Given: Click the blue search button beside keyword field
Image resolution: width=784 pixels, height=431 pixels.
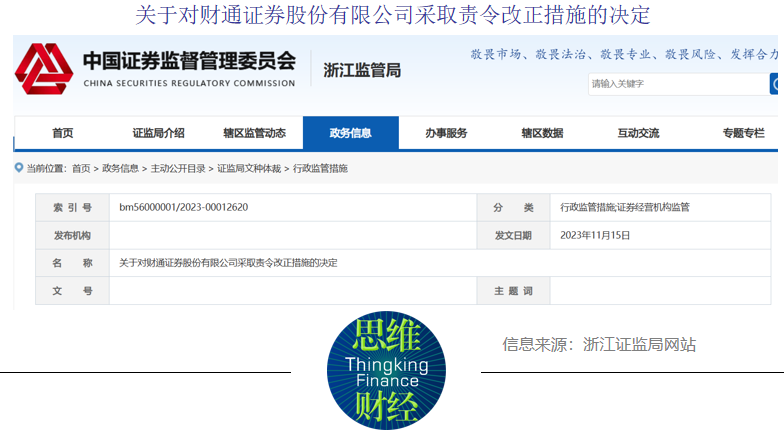Looking at the screenshot, I should click(x=774, y=84).
